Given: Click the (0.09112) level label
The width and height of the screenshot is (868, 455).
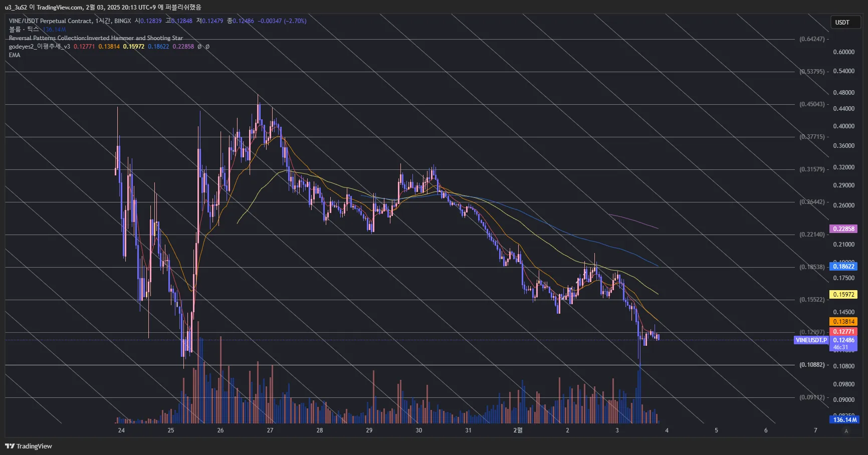Looking at the screenshot, I should [812, 397].
